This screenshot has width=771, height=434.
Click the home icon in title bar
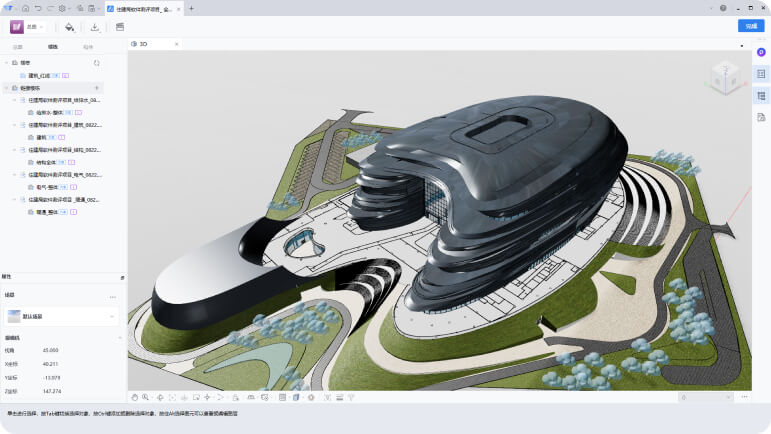(x=26, y=8)
